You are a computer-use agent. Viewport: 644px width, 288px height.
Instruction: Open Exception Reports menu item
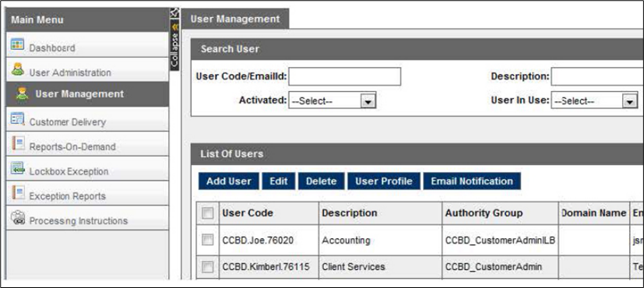[x=87, y=193]
